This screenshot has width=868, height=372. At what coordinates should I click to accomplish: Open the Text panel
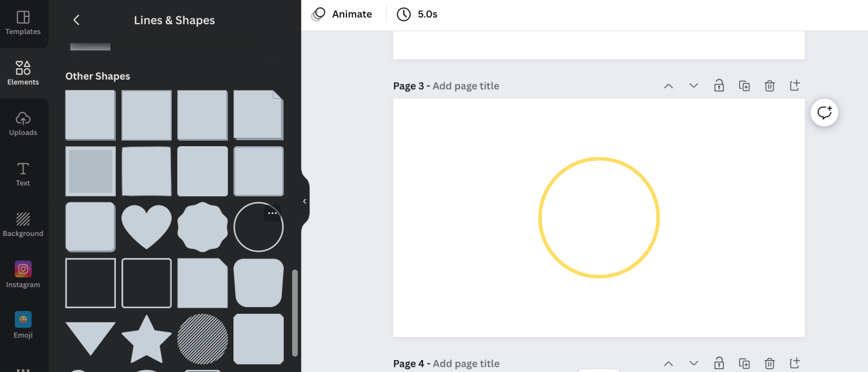[23, 173]
